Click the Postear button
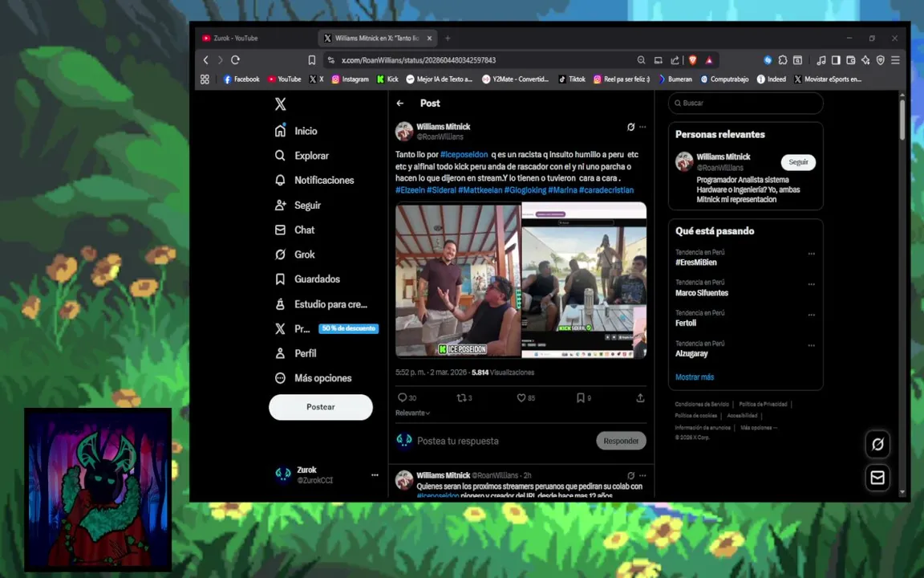924x578 pixels. (321, 407)
